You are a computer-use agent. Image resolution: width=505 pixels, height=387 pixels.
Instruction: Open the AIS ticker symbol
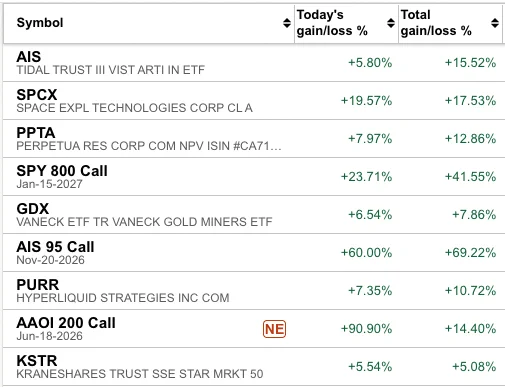click(x=29, y=57)
